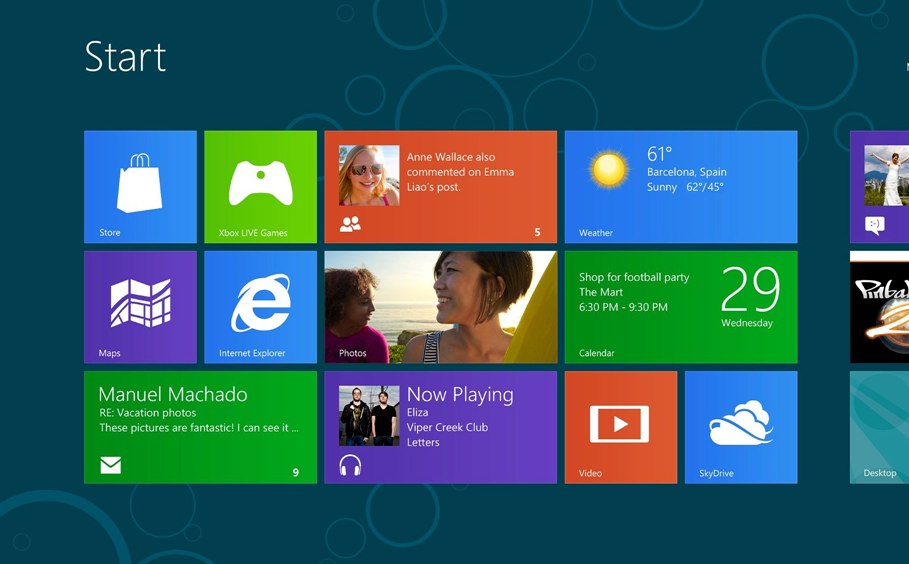Launch Internet Explorer tile
Screen dimensions: 909x564
260,307
